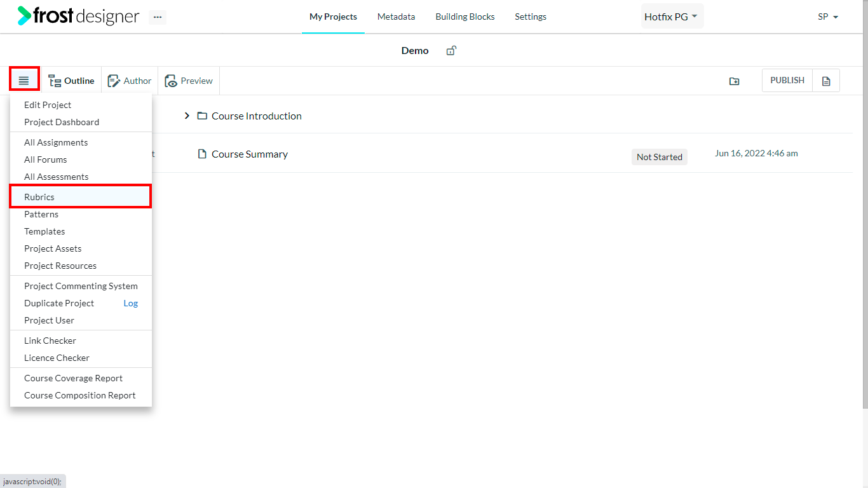Image resolution: width=868 pixels, height=488 pixels.
Task: Open Project Assets menu entry
Action: [81, 248]
